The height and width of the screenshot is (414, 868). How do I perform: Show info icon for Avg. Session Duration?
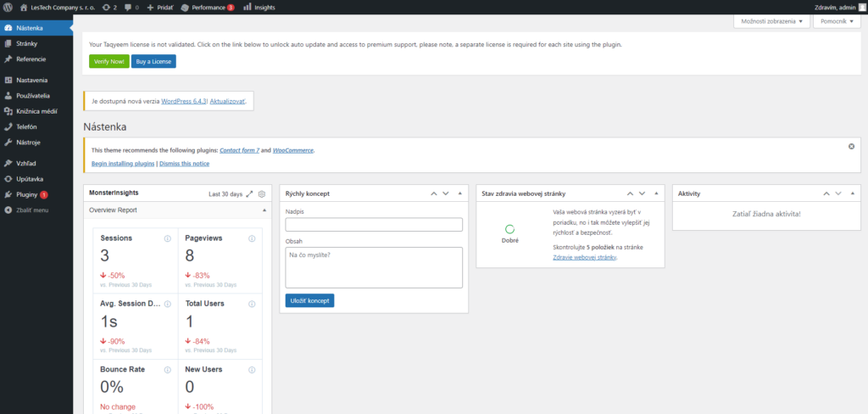click(168, 304)
